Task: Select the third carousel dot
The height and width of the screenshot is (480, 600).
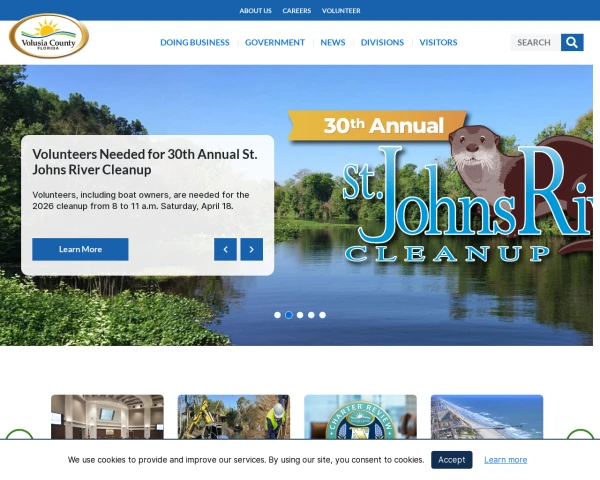Action: pyautogui.click(x=300, y=315)
